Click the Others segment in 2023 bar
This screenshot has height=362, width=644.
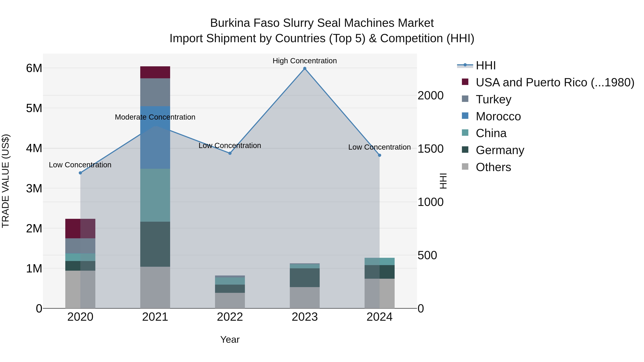pos(305,297)
